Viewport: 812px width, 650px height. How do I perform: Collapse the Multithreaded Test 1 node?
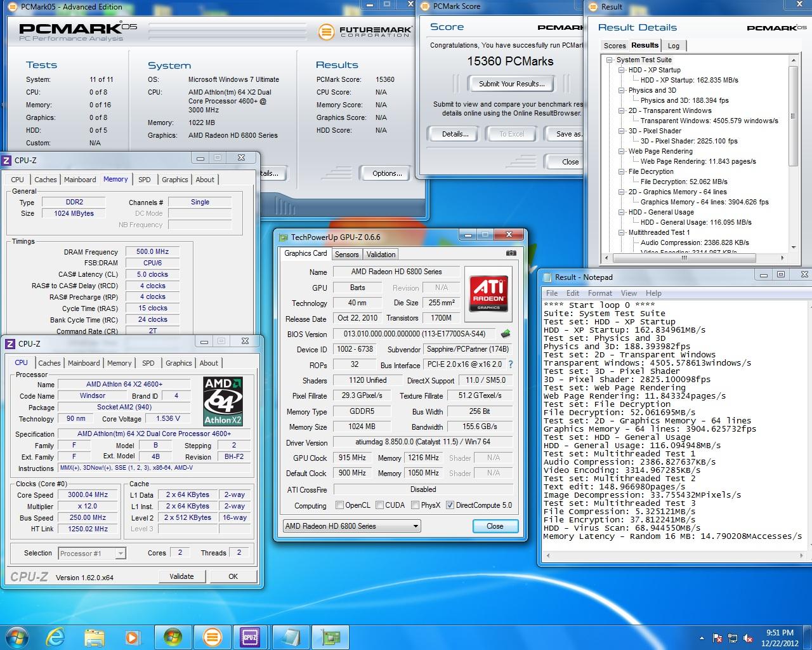(622, 232)
